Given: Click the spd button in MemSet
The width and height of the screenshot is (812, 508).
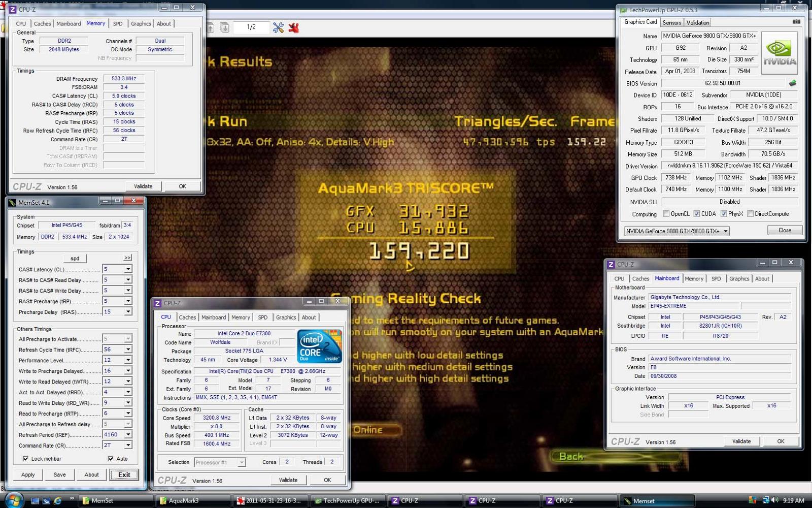Looking at the screenshot, I should pos(75,259).
